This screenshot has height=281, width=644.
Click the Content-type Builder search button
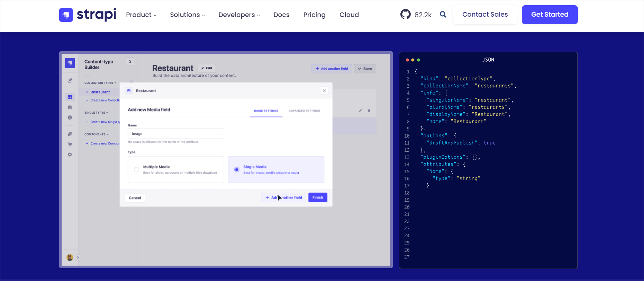[x=130, y=62]
